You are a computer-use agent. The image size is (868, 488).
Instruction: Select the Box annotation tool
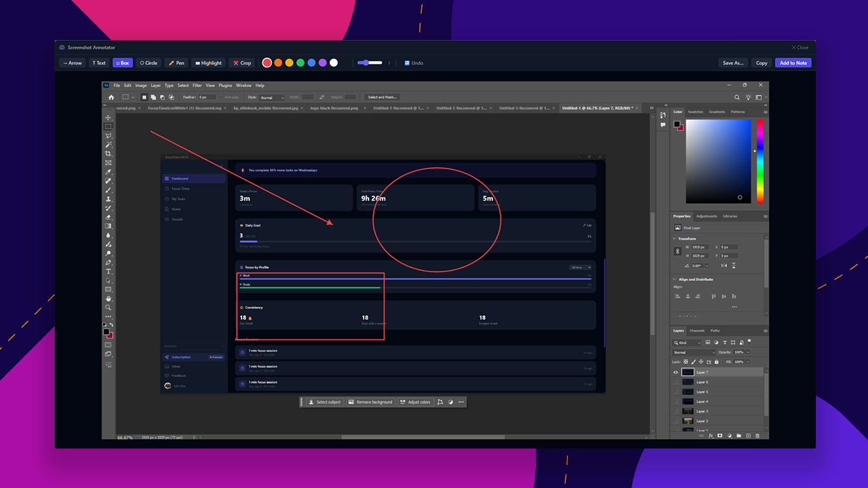point(123,63)
